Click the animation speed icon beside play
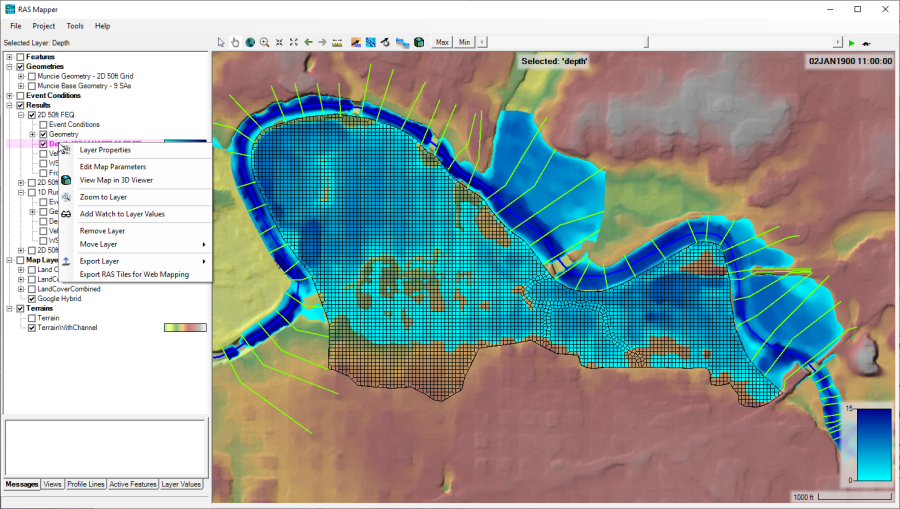Screen dimensions: 900x509 (867, 43)
